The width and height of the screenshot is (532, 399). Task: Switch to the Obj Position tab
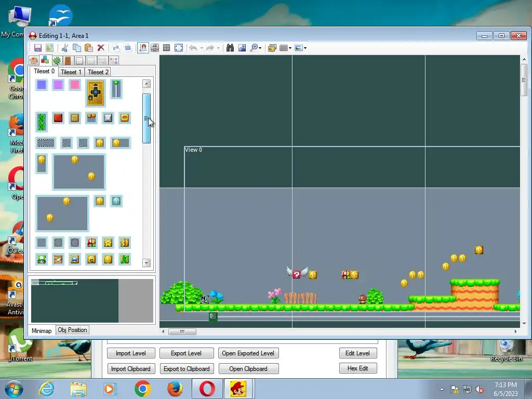(72, 330)
